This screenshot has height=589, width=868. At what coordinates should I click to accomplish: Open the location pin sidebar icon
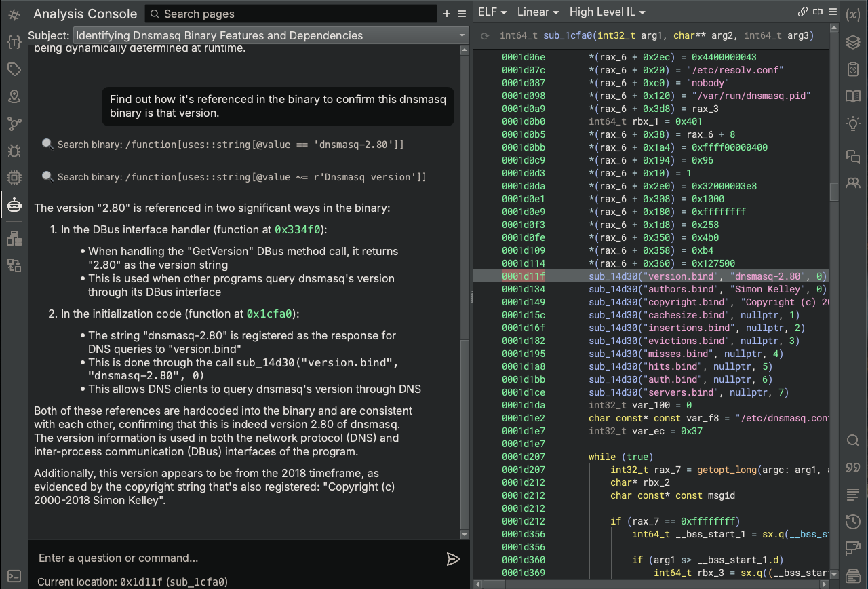point(14,96)
